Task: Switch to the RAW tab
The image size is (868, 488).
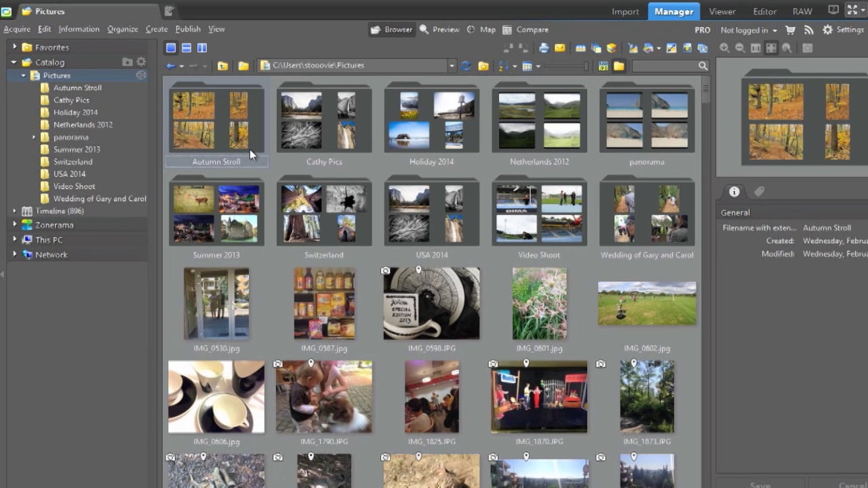Action: point(802,12)
